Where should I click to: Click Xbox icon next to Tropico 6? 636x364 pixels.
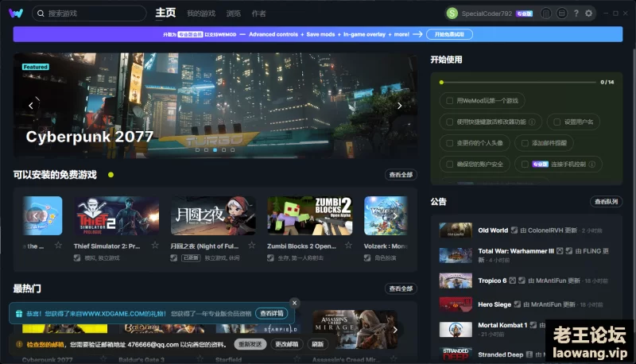coord(512,281)
